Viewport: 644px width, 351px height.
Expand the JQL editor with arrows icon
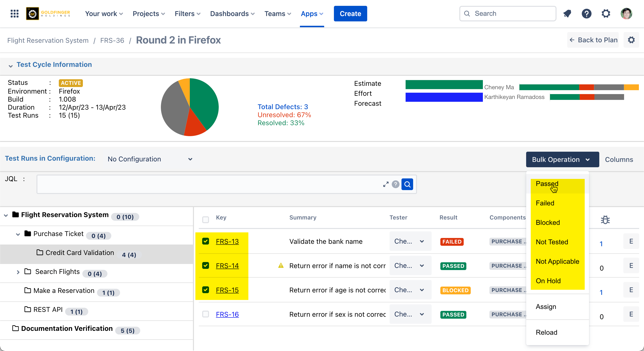coord(385,184)
